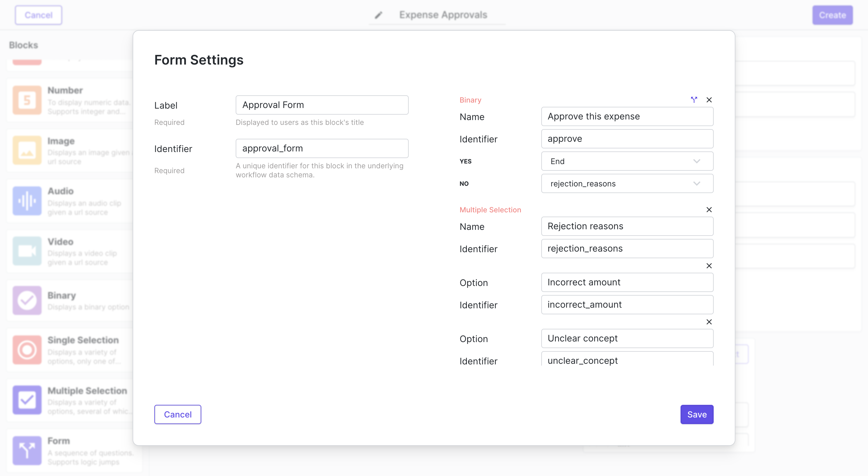This screenshot has width=868, height=476.
Task: Select the Binary block icon in Blocks panel
Action: coord(27,300)
